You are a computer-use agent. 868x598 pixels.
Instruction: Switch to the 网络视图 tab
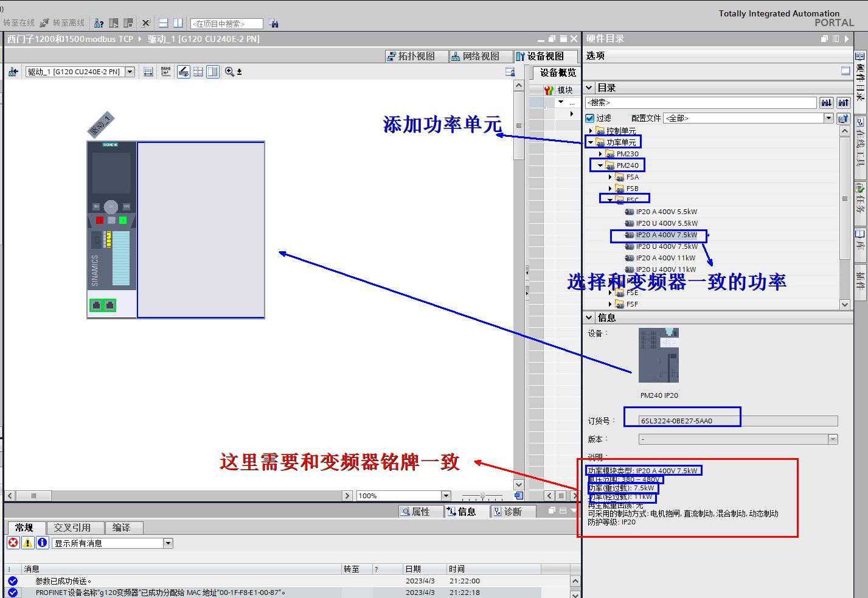[474, 56]
